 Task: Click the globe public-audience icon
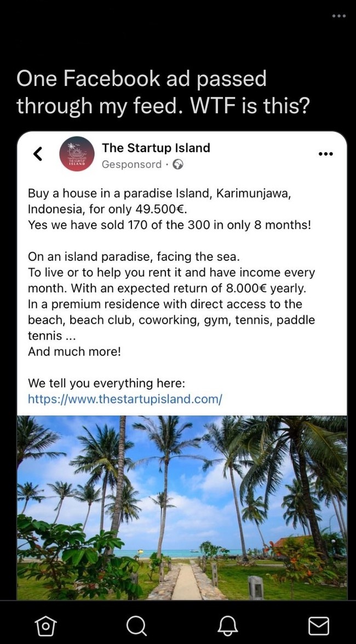pyautogui.click(x=177, y=164)
